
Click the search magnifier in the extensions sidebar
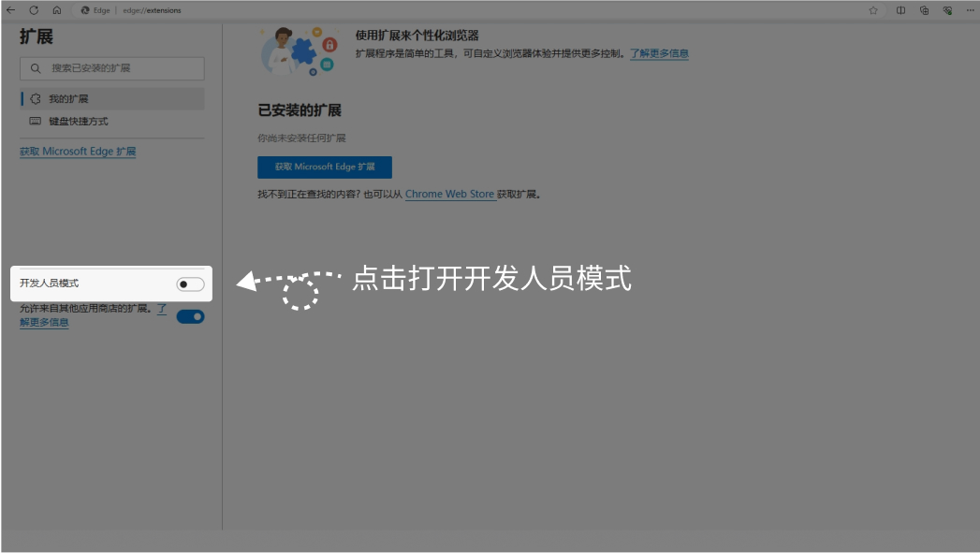point(36,67)
